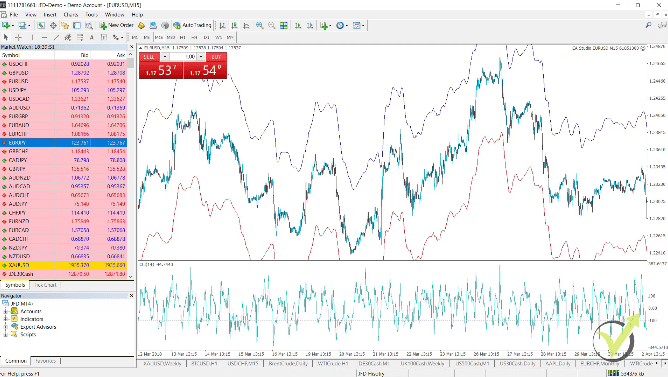The width and height of the screenshot is (668, 377).
Task: Open the volume down-arrow next to SELL
Action: 164,57
